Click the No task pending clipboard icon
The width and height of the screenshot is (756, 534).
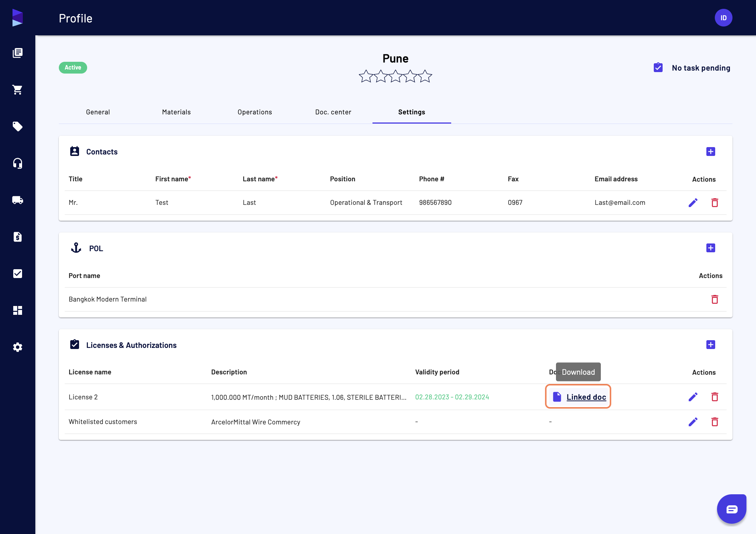click(658, 67)
